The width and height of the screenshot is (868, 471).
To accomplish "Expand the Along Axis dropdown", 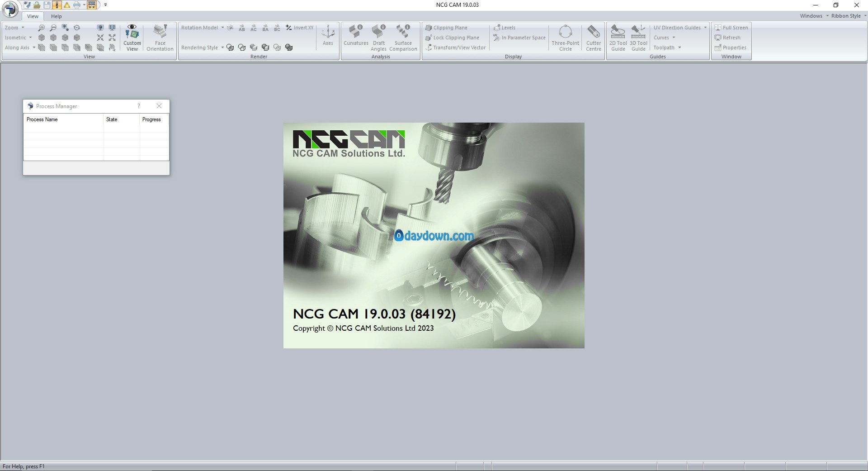I will [x=20, y=48].
